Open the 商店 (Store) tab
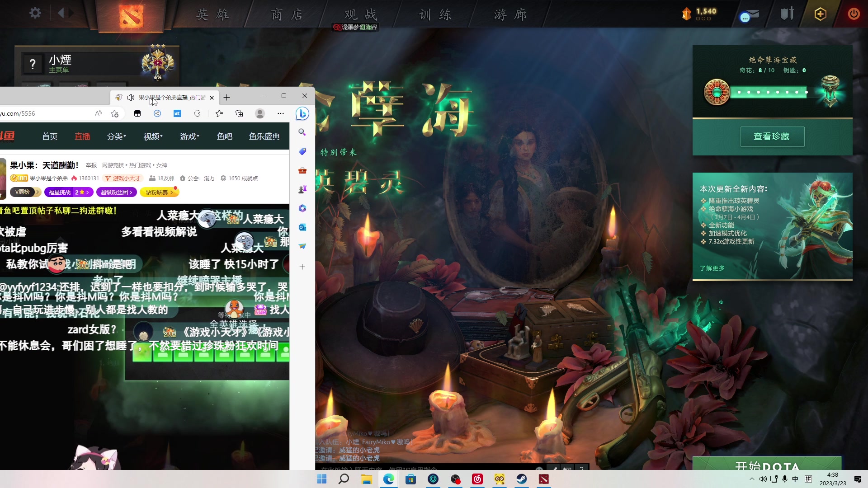 pos(287,14)
